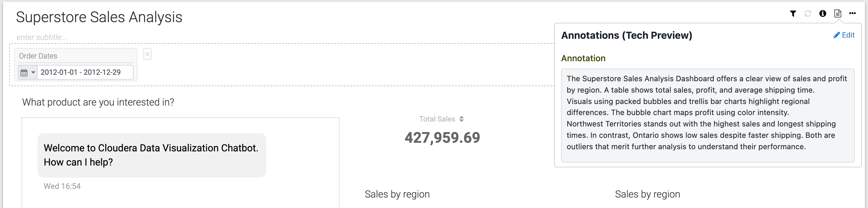The width and height of the screenshot is (868, 208).
Task: Click the Annotations (Tech Preview) heading
Action: [626, 36]
